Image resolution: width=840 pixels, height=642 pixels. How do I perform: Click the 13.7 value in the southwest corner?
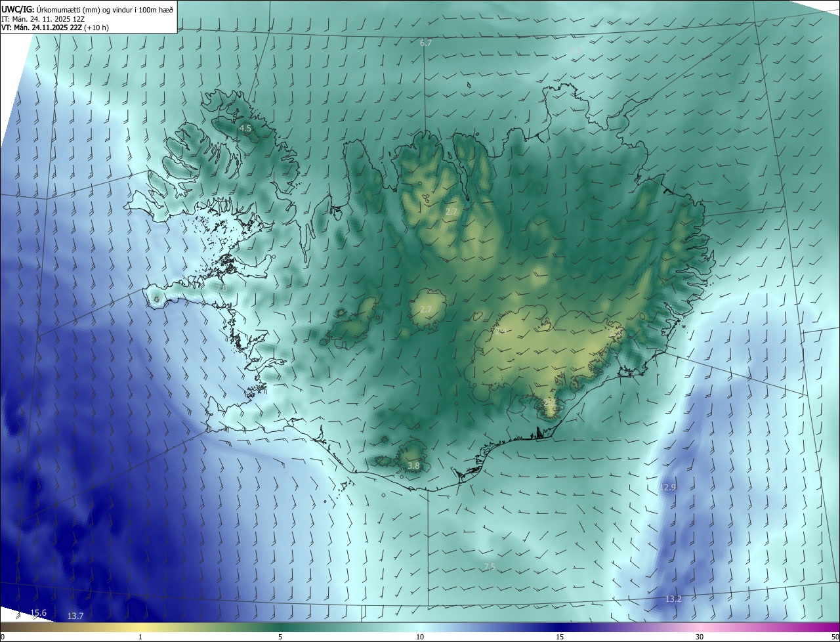tap(75, 616)
